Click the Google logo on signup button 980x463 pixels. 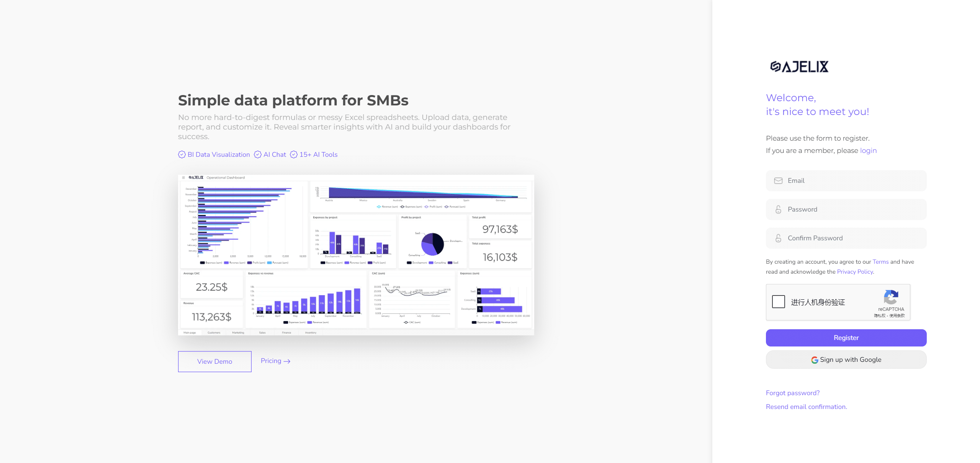click(x=815, y=360)
